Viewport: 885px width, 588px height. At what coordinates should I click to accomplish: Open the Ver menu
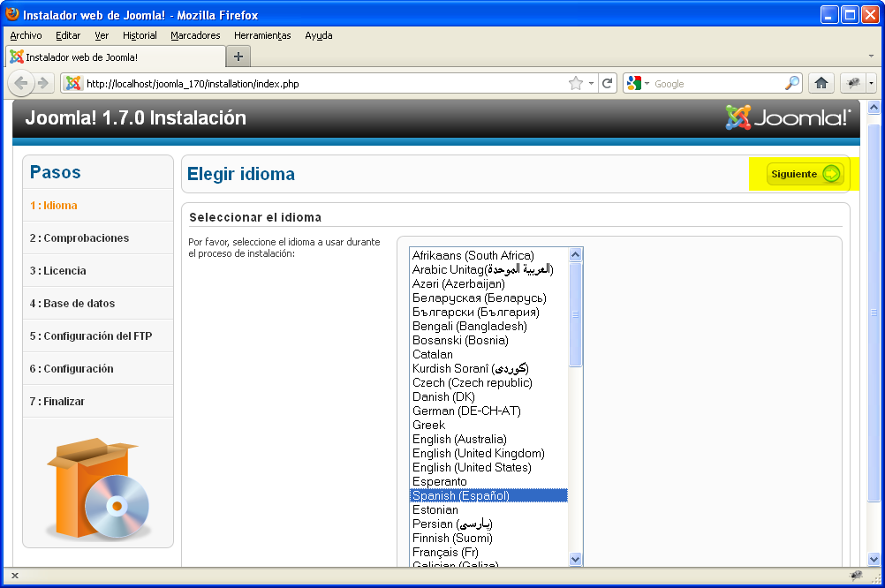pyautogui.click(x=102, y=35)
